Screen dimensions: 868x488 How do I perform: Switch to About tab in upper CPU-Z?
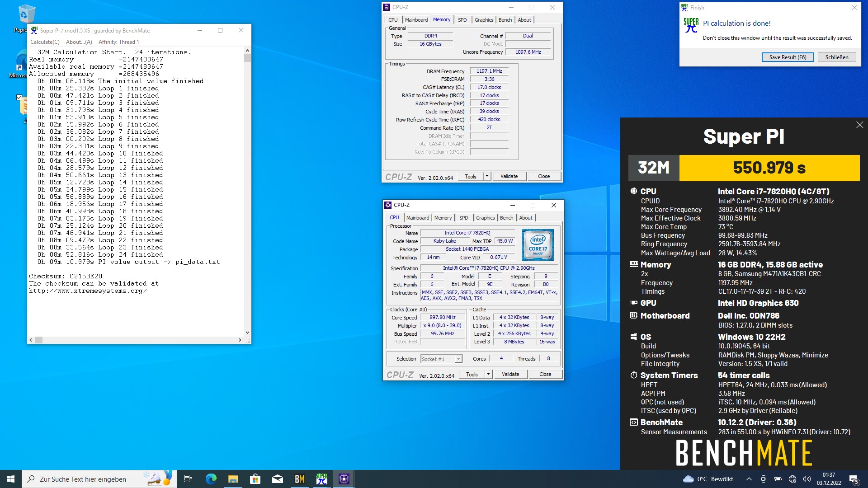click(x=524, y=20)
